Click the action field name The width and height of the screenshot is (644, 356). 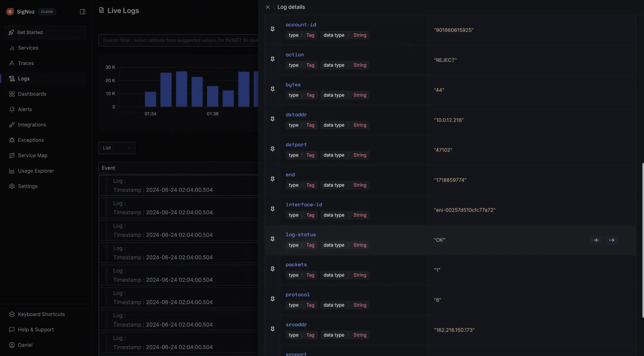click(x=295, y=55)
